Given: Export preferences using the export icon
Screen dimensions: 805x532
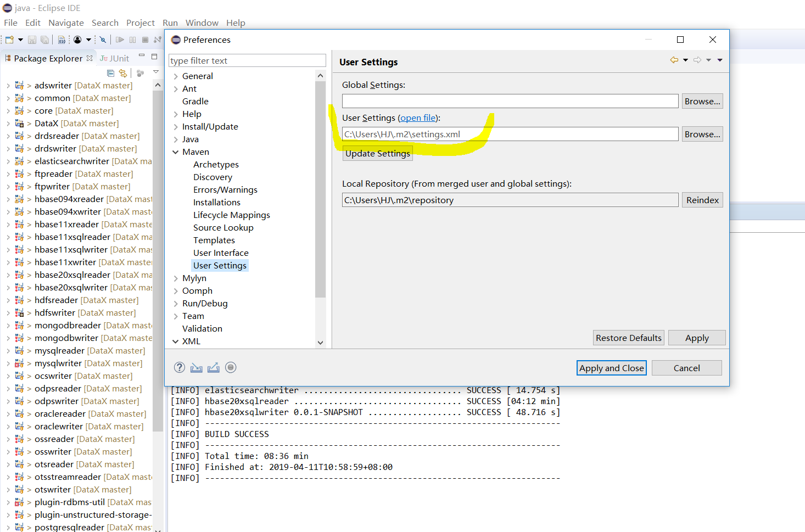Looking at the screenshot, I should [x=213, y=367].
